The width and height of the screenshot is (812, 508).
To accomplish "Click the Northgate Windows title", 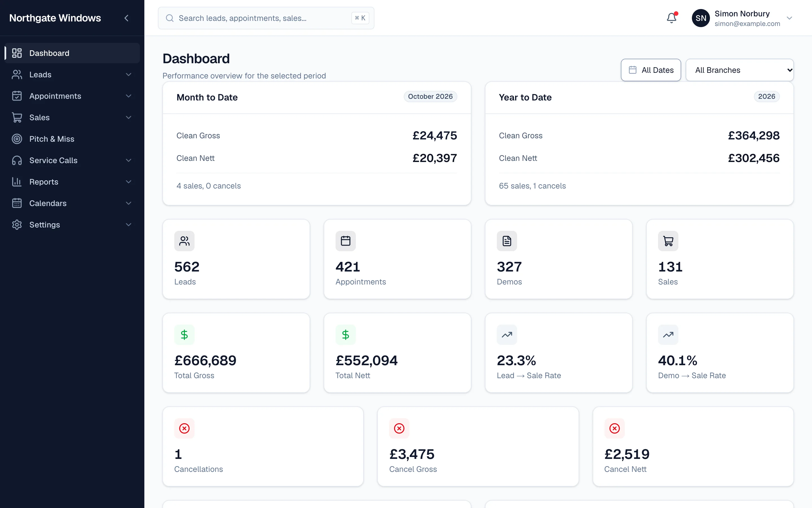I will 55,18.
